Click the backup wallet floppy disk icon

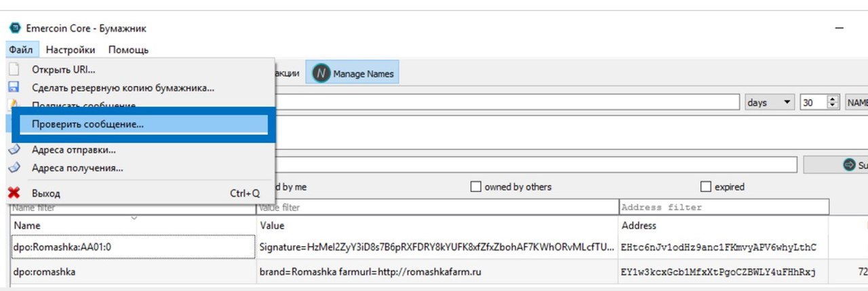14,88
